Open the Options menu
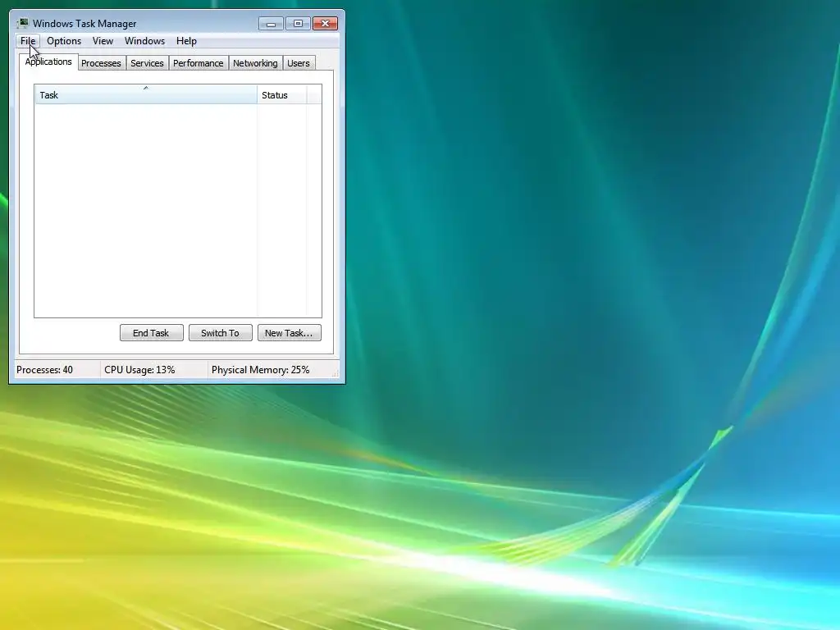This screenshot has height=630, width=840. pos(64,41)
